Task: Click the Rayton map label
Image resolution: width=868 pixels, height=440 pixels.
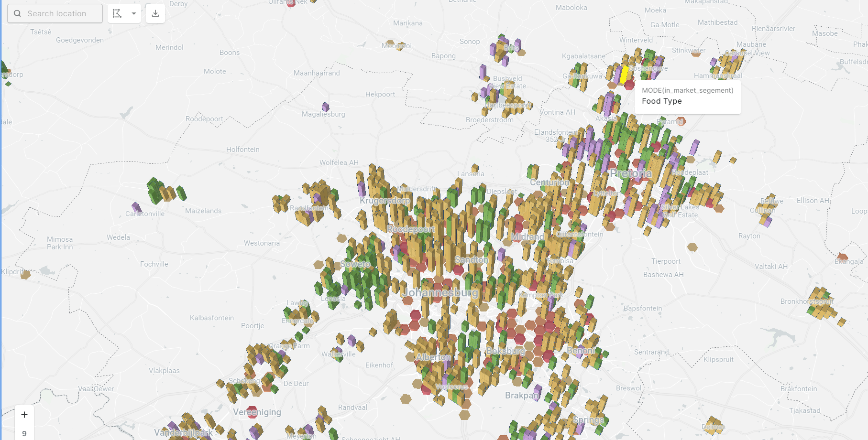Action: point(749,236)
